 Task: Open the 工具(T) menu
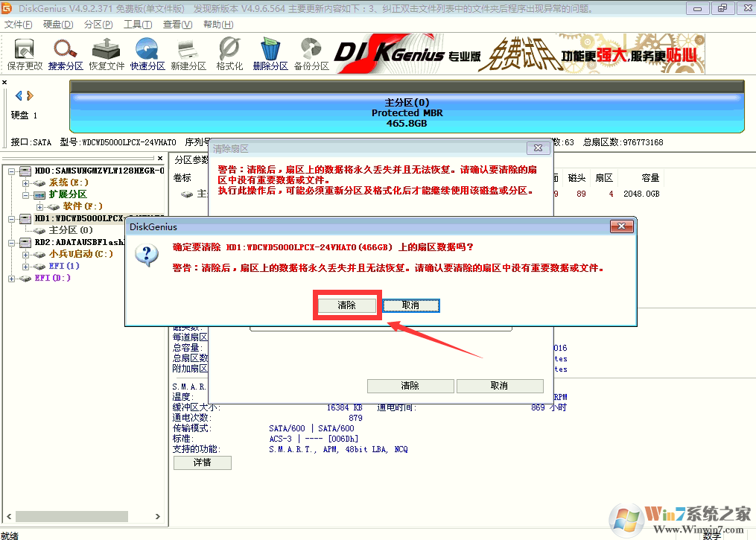pyautogui.click(x=138, y=25)
